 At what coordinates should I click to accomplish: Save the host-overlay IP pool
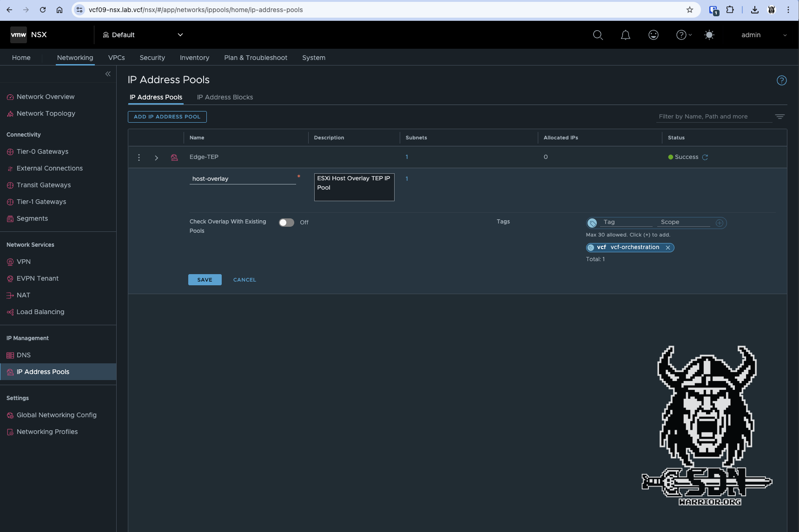pyautogui.click(x=205, y=279)
